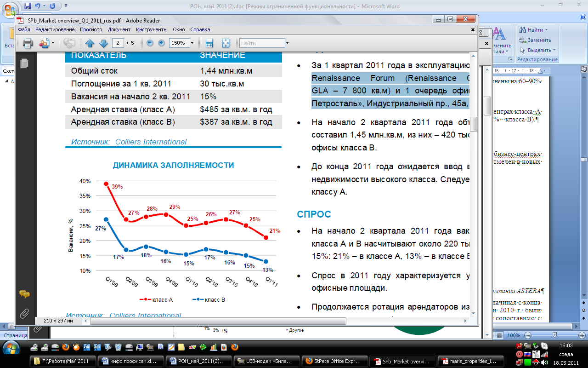
Task: Click the 'Общий сток' table cell
Action: 95,71
